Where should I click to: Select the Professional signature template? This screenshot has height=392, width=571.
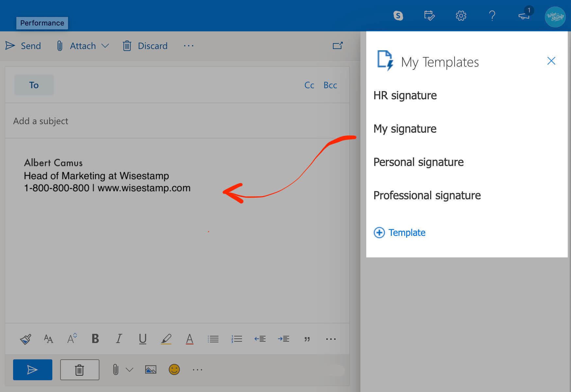coord(427,195)
